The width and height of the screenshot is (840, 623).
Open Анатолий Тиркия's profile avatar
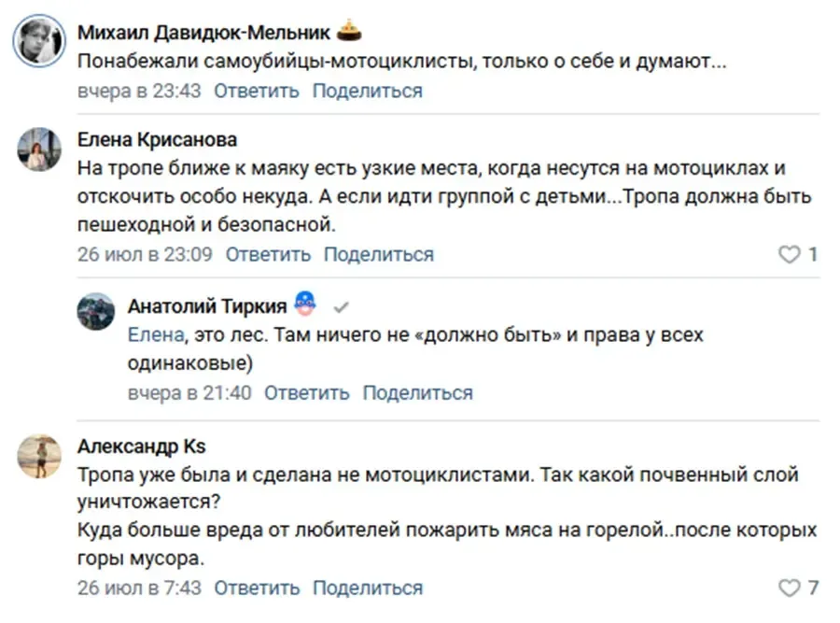(x=96, y=311)
